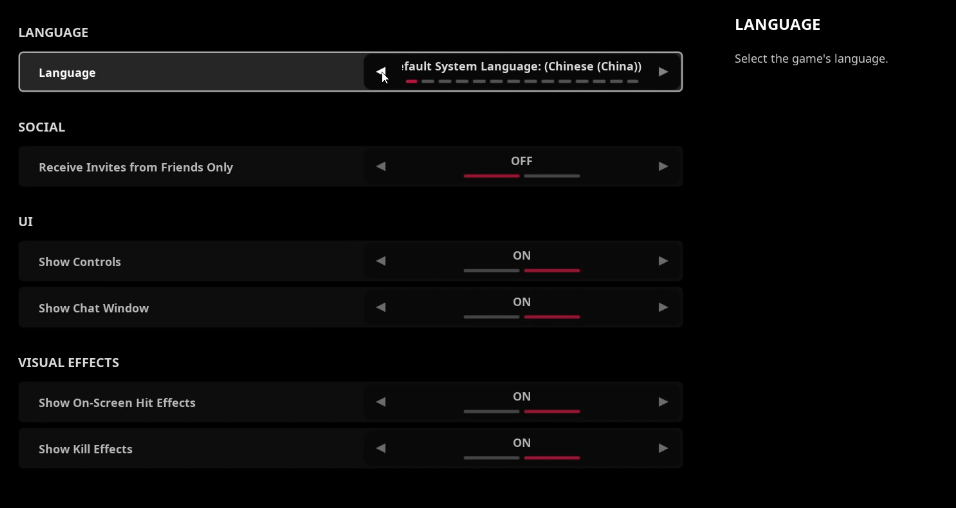Select the Show Chat Window setting label
956x508 pixels.
[94, 308]
